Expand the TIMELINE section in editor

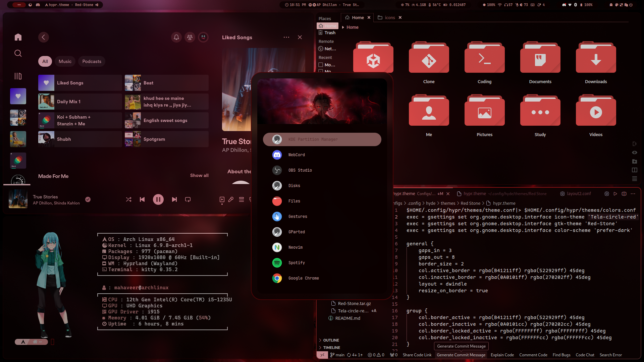pyautogui.click(x=321, y=347)
